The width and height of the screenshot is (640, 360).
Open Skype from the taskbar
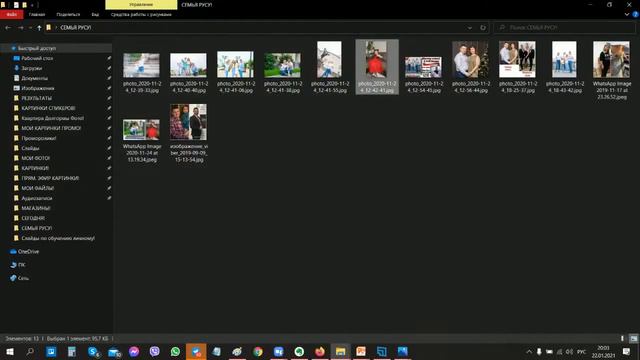click(x=93, y=351)
